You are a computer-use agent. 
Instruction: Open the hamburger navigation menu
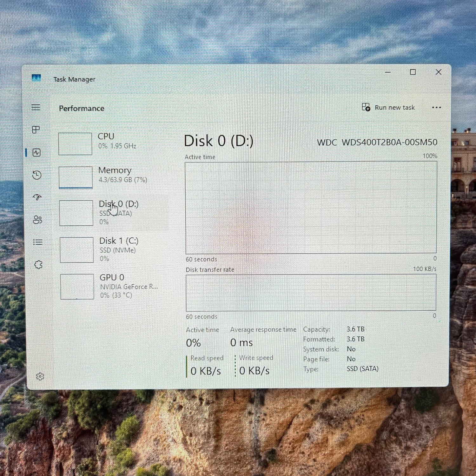(36, 107)
